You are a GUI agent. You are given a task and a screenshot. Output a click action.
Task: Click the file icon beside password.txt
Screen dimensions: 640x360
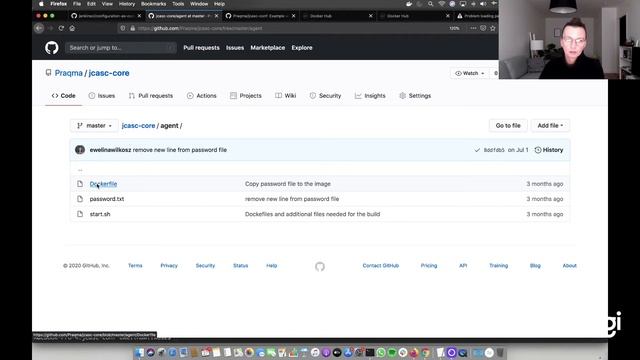80,199
